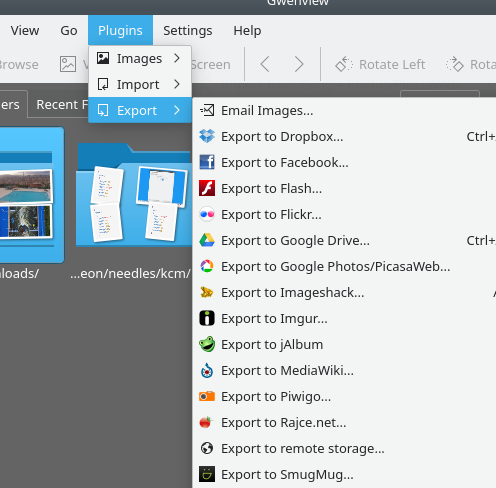The height and width of the screenshot is (488, 496).
Task: Click the Facebook logo icon
Action: [x=207, y=162]
